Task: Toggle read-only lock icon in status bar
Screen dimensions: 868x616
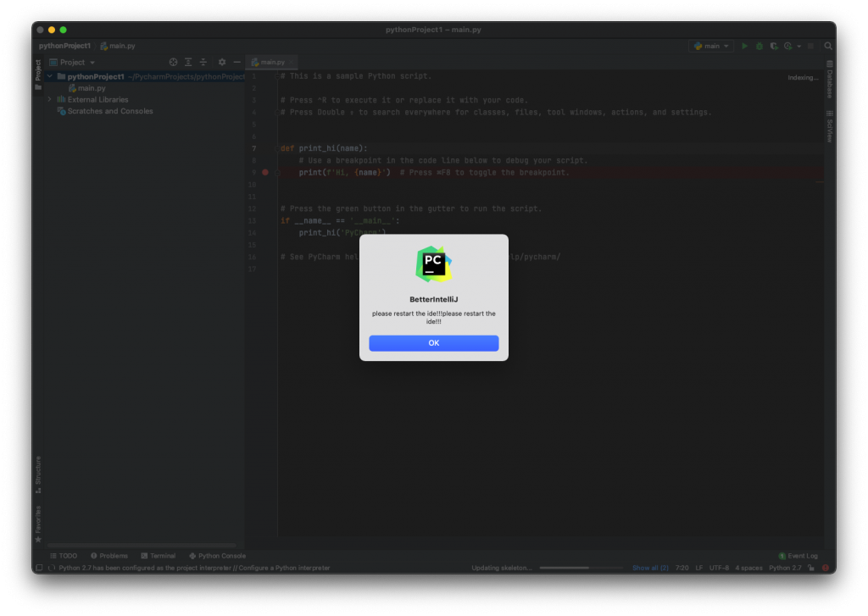Action: [811, 568]
